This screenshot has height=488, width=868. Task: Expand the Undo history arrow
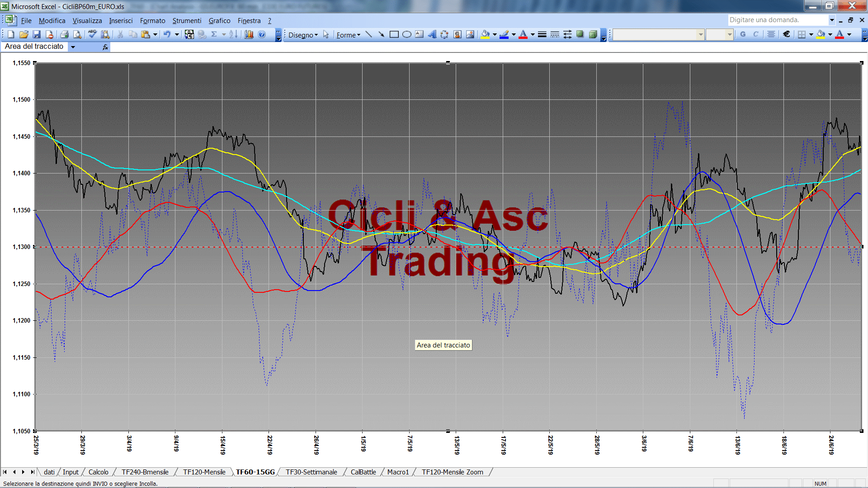pyautogui.click(x=177, y=34)
